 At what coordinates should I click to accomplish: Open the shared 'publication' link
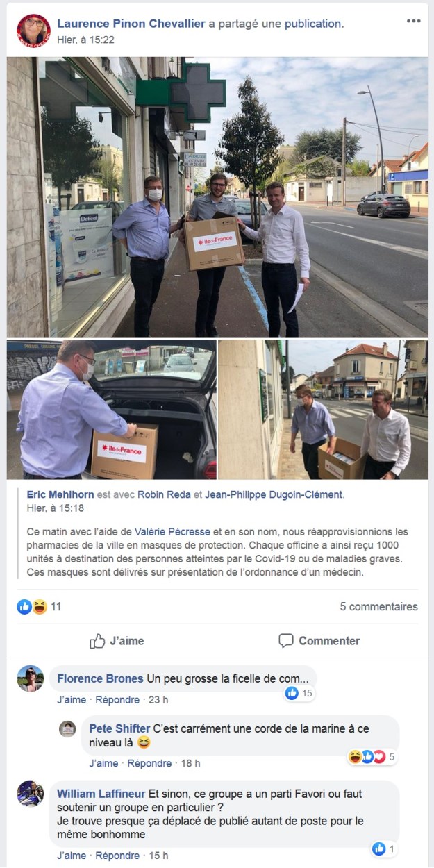[x=312, y=24]
